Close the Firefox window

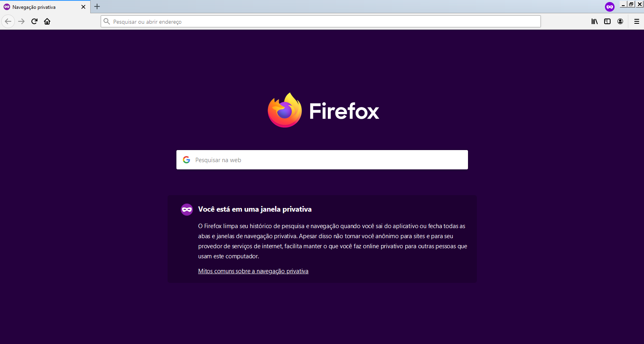tap(640, 4)
